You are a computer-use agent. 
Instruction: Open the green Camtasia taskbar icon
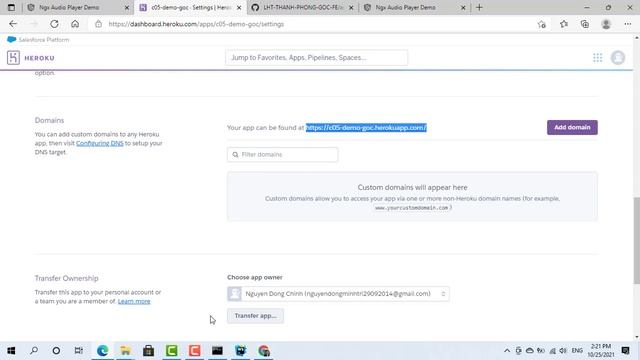(x=171, y=351)
